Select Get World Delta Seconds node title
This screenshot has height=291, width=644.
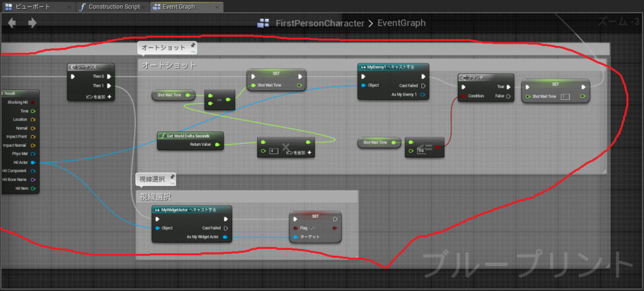[188, 136]
